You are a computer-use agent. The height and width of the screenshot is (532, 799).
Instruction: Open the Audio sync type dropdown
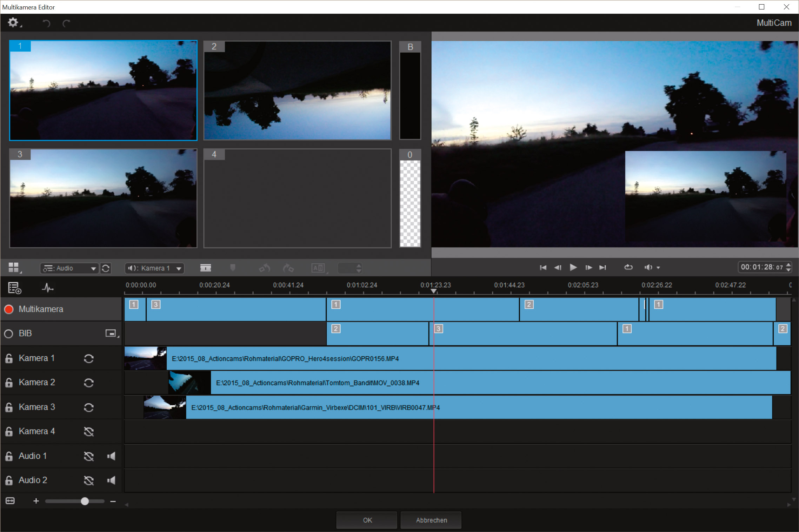tap(69, 268)
